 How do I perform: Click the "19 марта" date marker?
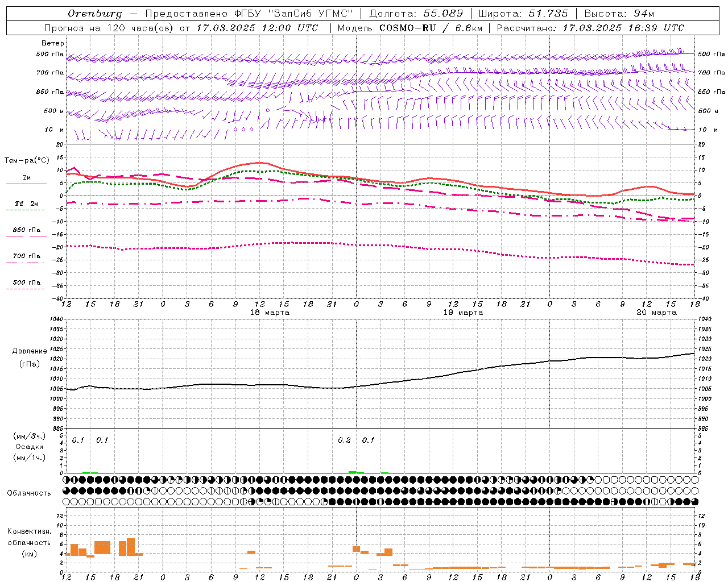click(463, 313)
